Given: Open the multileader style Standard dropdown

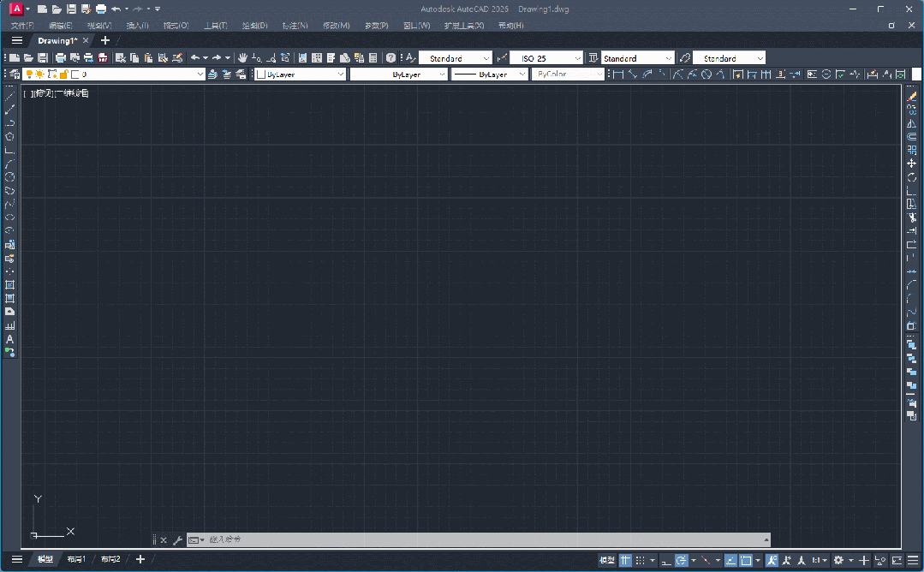Looking at the screenshot, I should [x=729, y=58].
